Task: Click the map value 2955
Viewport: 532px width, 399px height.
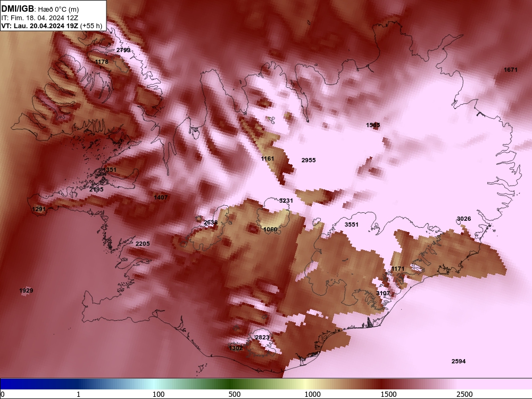Action: [309, 160]
